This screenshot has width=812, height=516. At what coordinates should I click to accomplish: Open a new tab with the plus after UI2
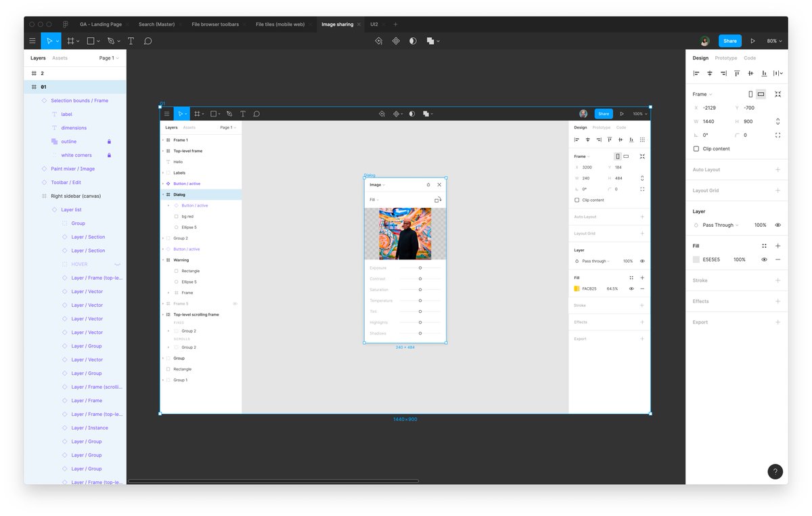point(396,24)
